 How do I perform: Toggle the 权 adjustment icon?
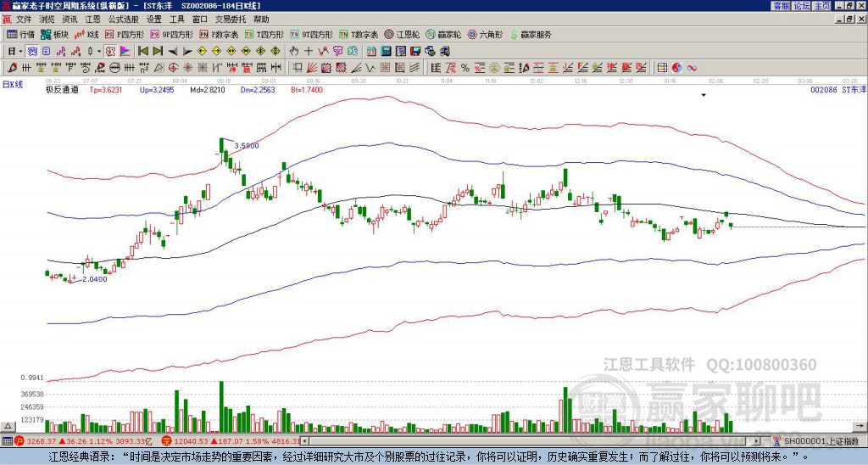click(110, 52)
